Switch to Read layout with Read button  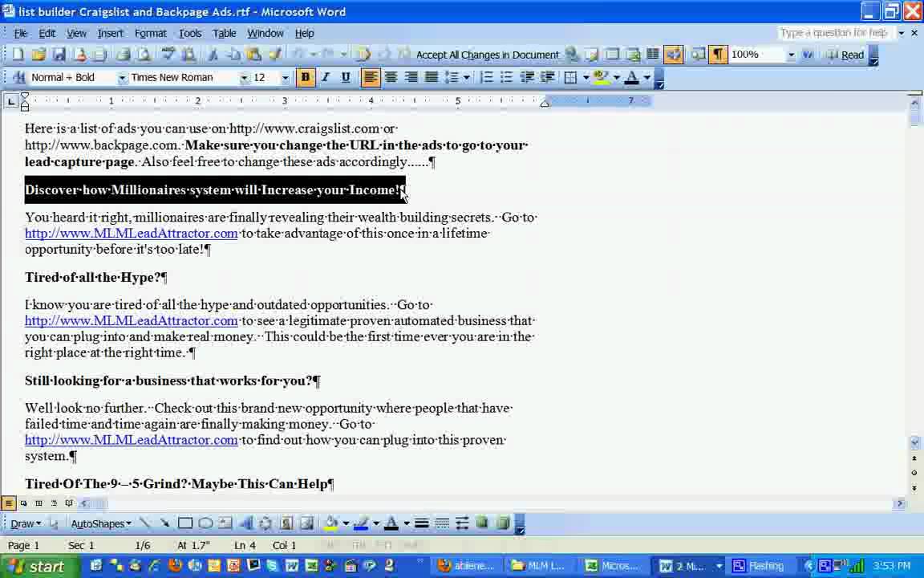845,55
